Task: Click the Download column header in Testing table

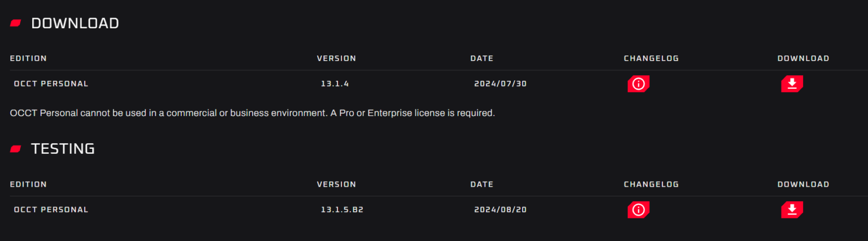Action: (x=803, y=184)
